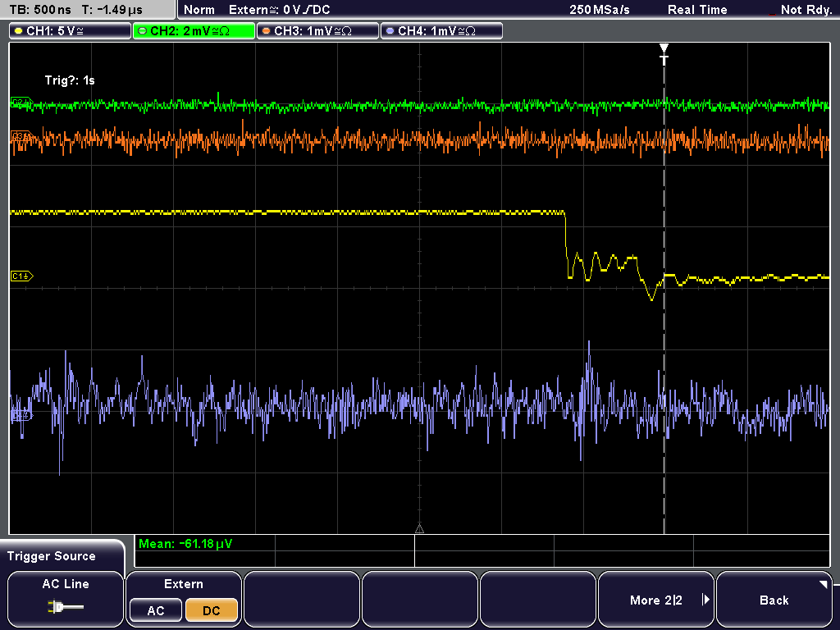Click the Norm trigger mode label
The height and width of the screenshot is (630, 840).
point(199,10)
